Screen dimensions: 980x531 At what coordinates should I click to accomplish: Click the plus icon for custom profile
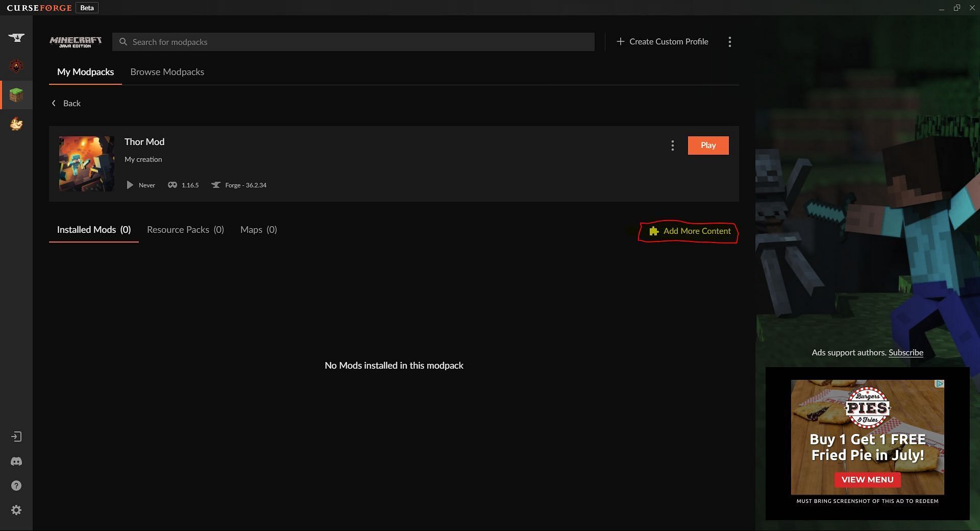tap(621, 41)
